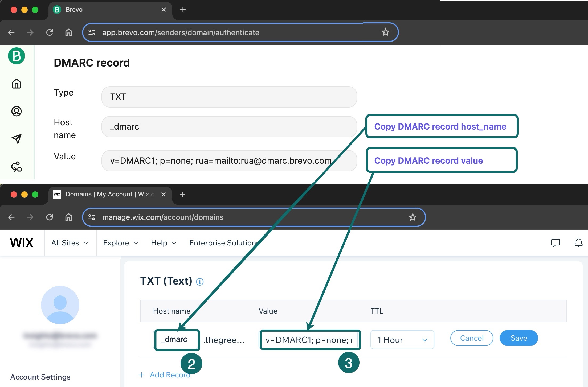Expand the All Sites dropdown in Wix
Screen dimensions: 588x387
tap(69, 243)
